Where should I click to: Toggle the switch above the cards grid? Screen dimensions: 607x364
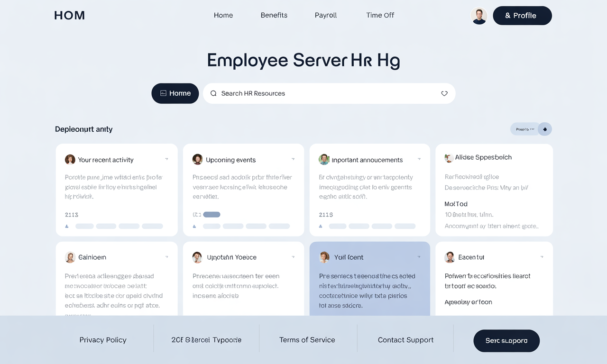point(531,129)
